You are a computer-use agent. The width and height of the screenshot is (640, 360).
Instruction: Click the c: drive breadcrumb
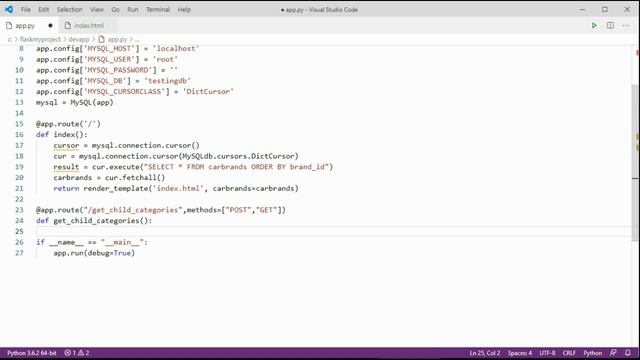pos(10,39)
